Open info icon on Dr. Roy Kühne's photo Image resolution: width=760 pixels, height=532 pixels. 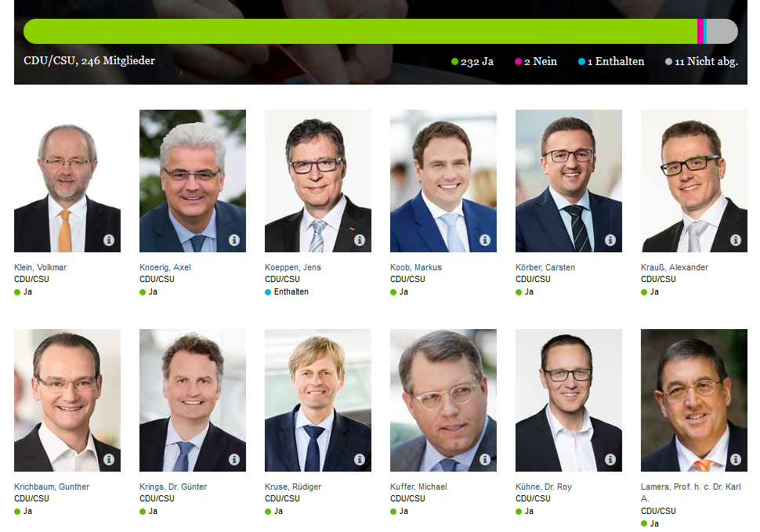(x=610, y=459)
